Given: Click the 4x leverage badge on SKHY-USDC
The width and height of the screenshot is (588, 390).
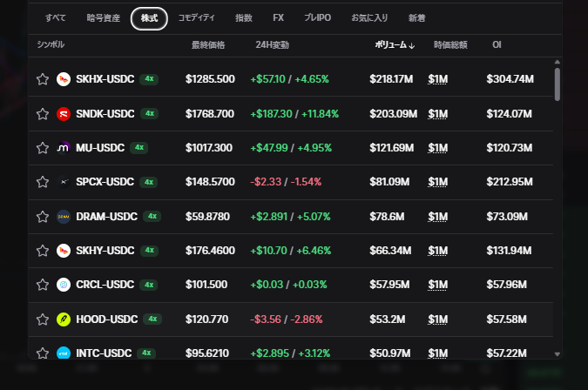Looking at the screenshot, I should pyautogui.click(x=149, y=250).
